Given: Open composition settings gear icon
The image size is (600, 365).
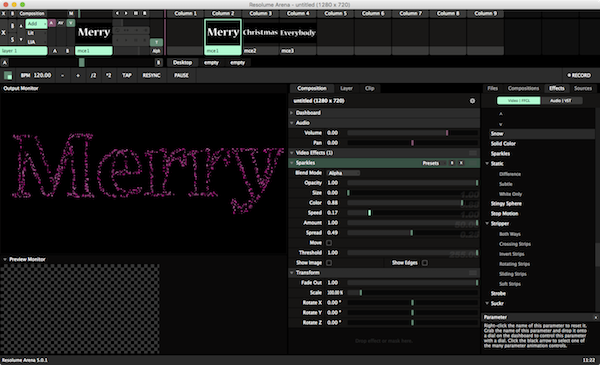Looking at the screenshot, I should [472, 101].
